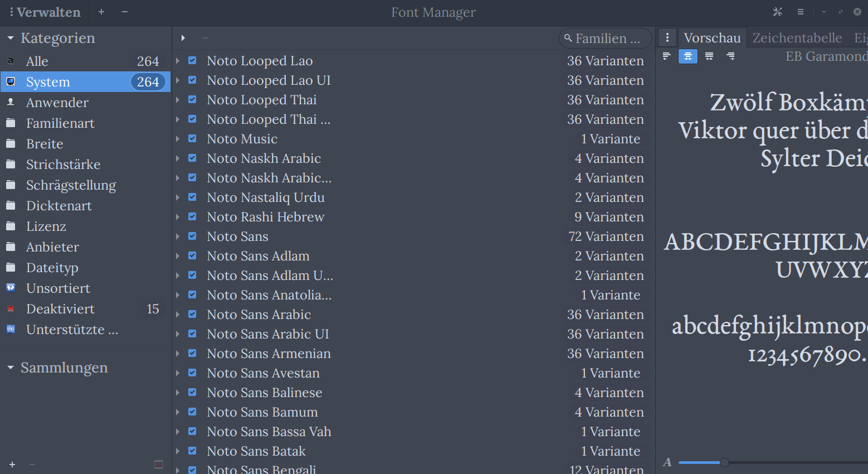Click the Deaktiviert red cross icon
The image size is (868, 474).
11,308
